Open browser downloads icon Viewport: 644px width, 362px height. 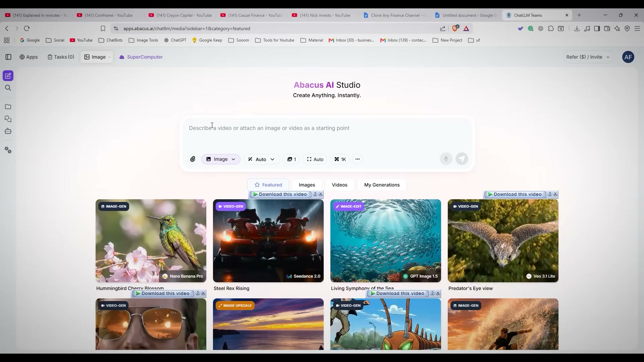tap(577, 28)
